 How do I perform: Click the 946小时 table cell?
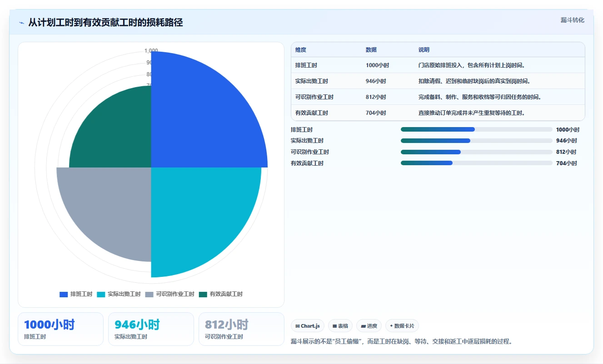[x=376, y=81]
